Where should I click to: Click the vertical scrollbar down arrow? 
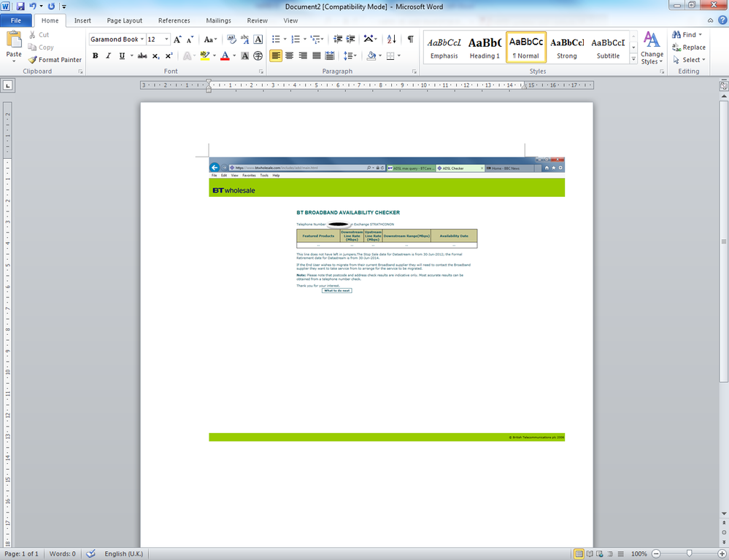pos(724,513)
